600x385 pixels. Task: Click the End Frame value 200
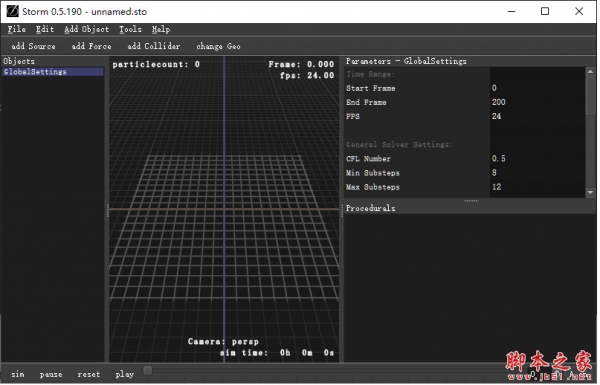498,102
